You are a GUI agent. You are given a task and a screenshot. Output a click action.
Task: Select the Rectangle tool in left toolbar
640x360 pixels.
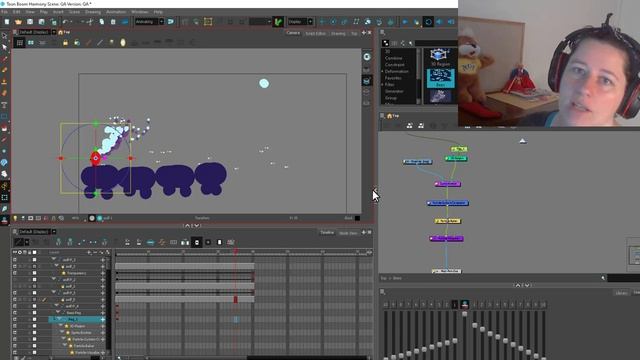point(4,117)
